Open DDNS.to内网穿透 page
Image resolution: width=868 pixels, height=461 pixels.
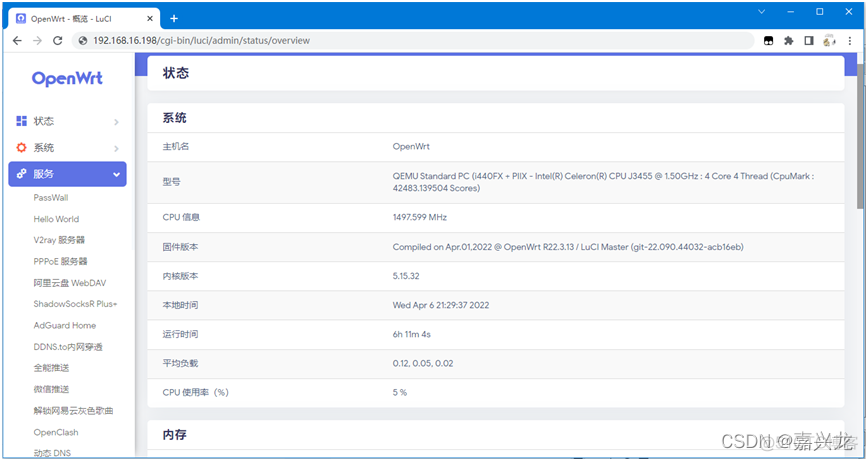(68, 347)
